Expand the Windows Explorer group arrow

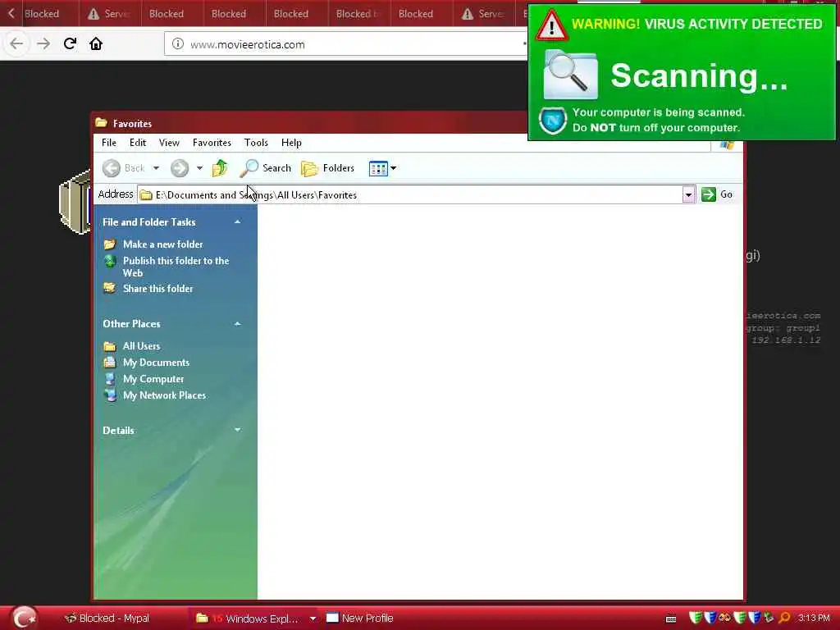[313, 619]
